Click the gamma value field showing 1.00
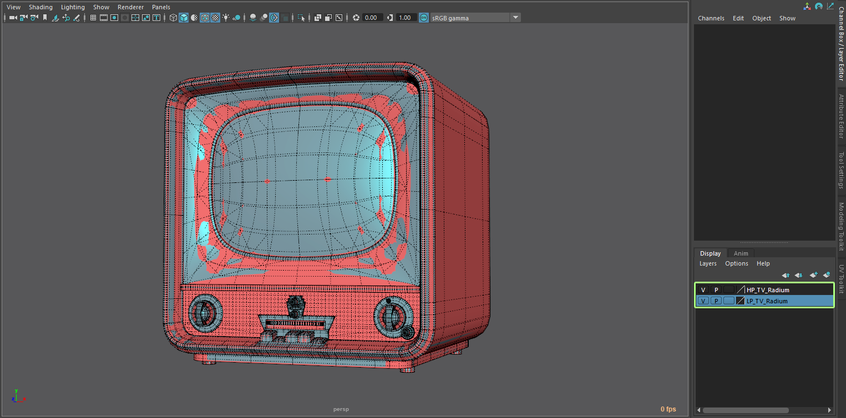Viewport: 846px width, 418px height. click(x=404, y=18)
